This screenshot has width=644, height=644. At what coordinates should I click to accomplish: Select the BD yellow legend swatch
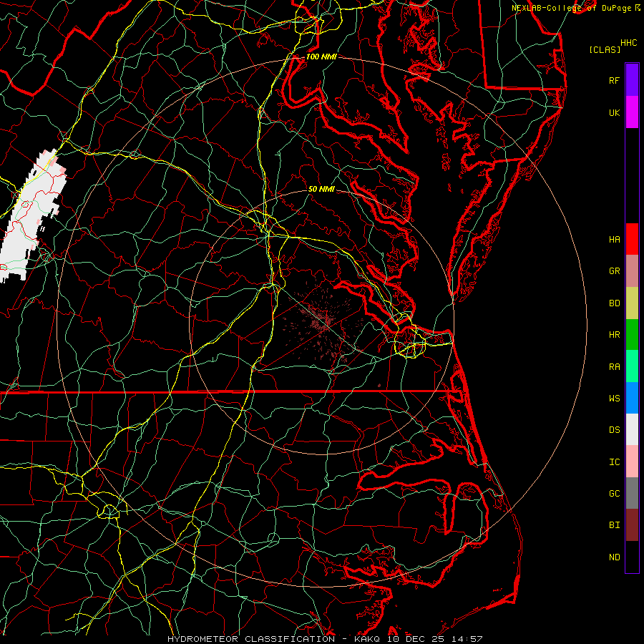pyautogui.click(x=632, y=303)
